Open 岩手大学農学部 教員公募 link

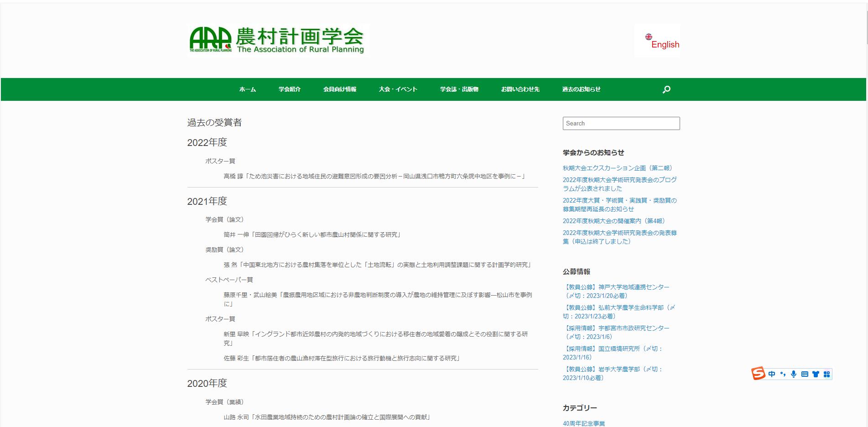pos(613,373)
